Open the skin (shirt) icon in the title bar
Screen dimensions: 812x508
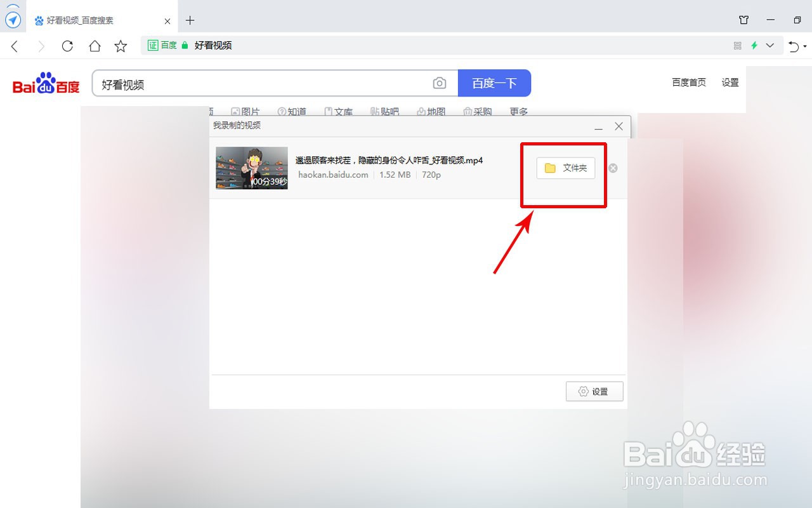743,20
